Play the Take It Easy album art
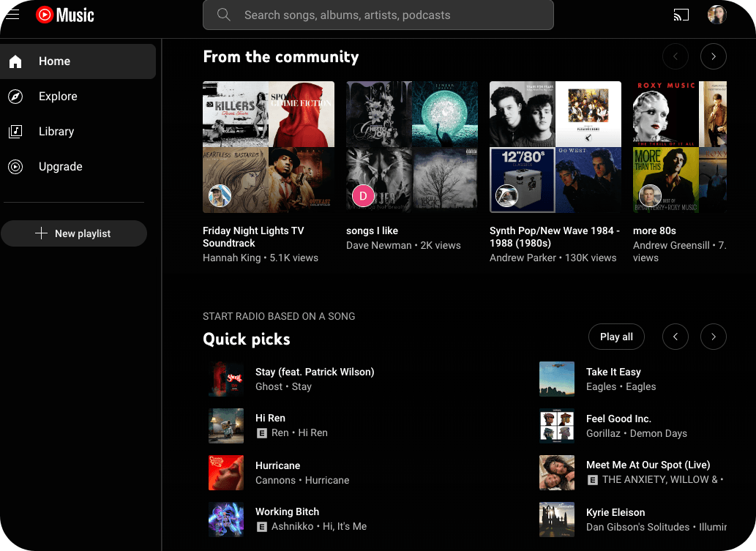The image size is (756, 551). (557, 379)
